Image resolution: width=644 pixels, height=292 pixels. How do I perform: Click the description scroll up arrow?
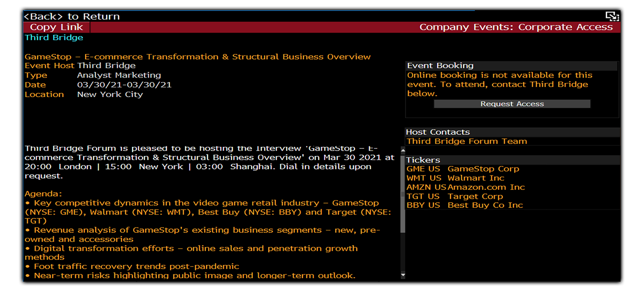403,150
